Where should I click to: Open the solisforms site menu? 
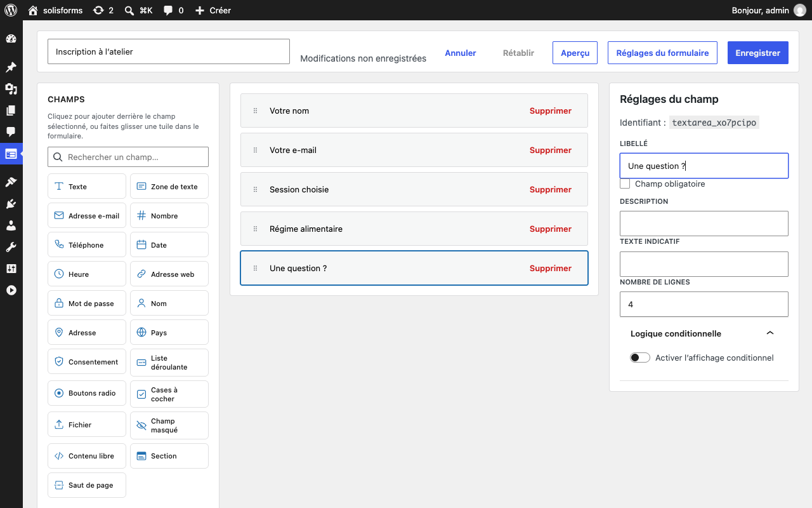pyautogui.click(x=55, y=10)
